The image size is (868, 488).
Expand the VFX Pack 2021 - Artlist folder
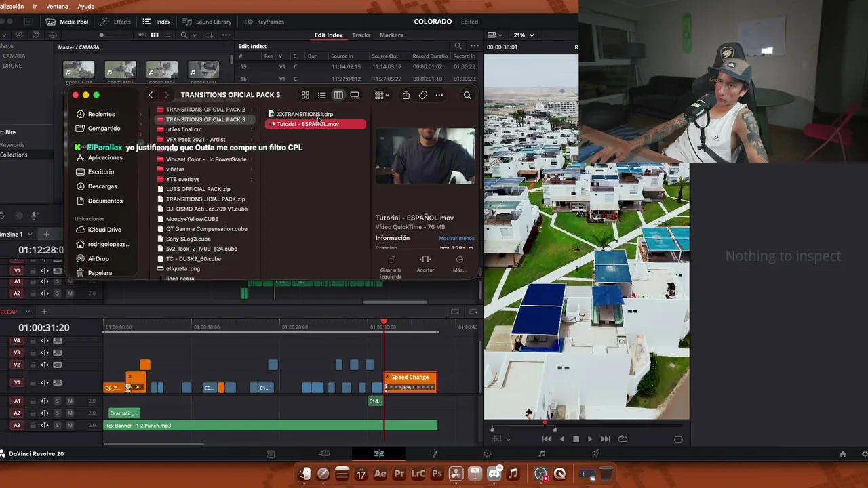click(x=252, y=140)
